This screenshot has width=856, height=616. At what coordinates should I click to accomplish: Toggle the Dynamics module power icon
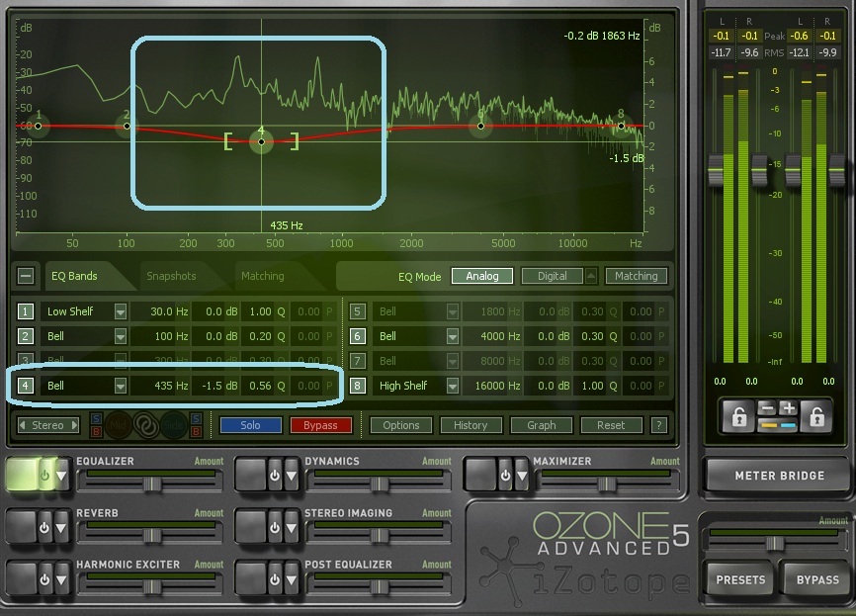[x=275, y=476]
